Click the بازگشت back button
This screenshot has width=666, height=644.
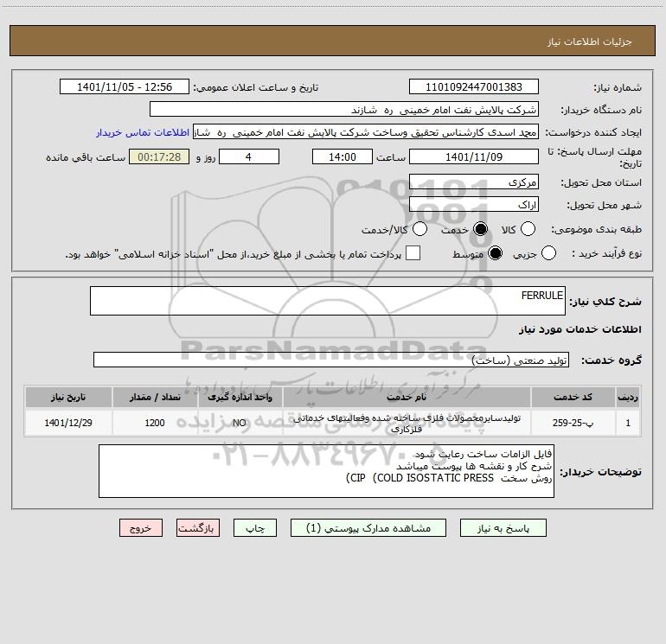tap(198, 528)
